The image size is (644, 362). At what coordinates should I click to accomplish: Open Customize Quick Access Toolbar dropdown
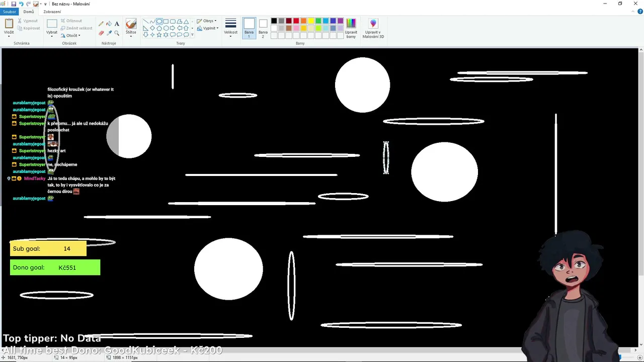(45, 4)
